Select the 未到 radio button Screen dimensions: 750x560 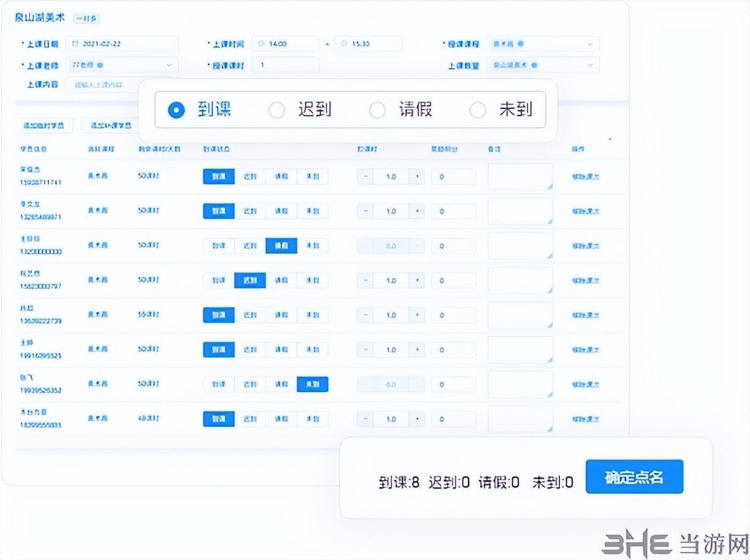[x=478, y=110]
